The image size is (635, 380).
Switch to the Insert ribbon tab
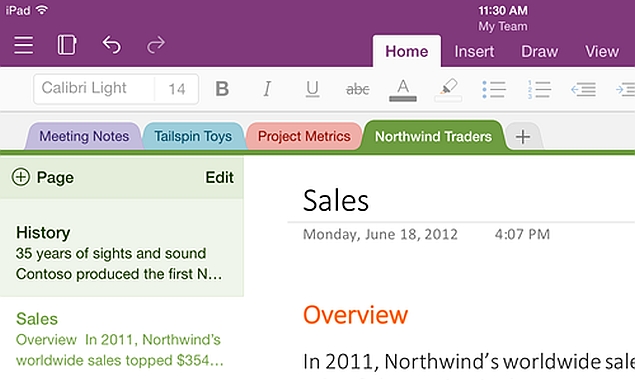pyautogui.click(x=474, y=51)
